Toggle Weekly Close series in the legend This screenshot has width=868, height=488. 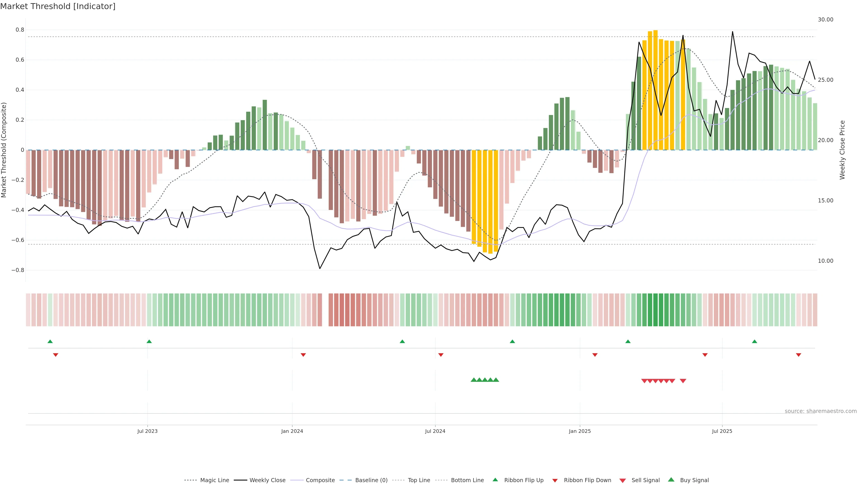[267, 480]
